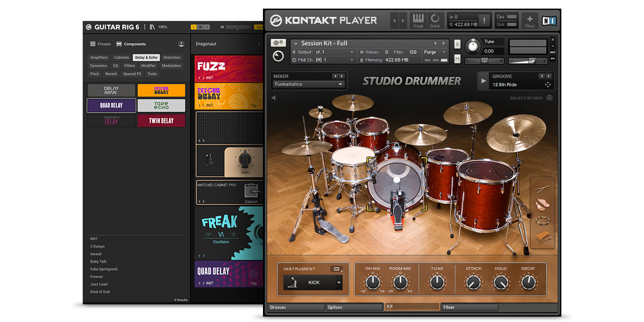644x322 pixels.
Task: Click the Matched Cabinet Pro cabinet icon
Action: (251, 191)
